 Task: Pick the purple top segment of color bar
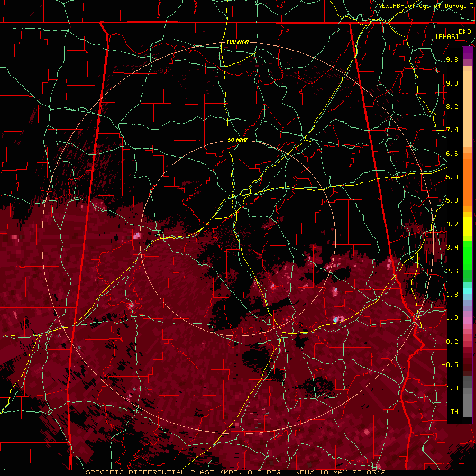(x=467, y=53)
